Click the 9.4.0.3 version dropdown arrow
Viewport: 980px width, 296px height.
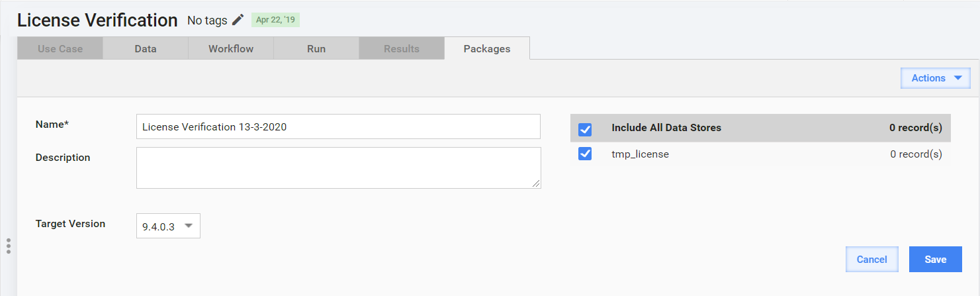[x=189, y=226]
